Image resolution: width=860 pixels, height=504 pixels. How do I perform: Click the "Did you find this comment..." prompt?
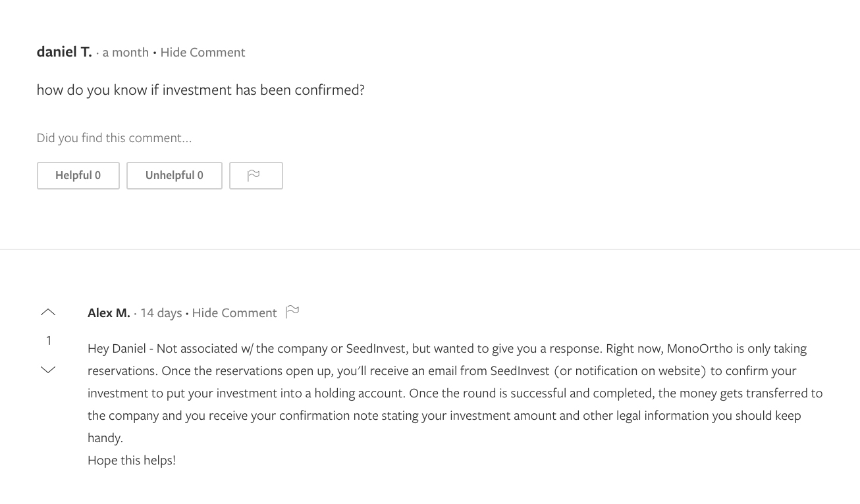[x=114, y=138]
